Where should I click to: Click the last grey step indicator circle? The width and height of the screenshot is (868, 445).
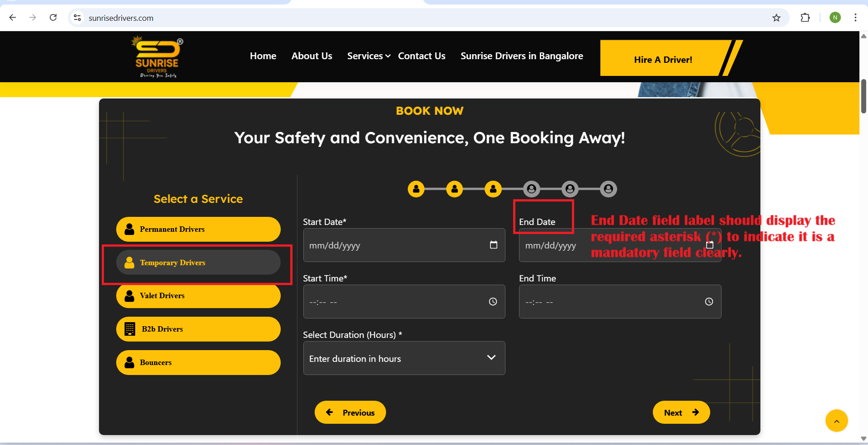pyautogui.click(x=609, y=189)
